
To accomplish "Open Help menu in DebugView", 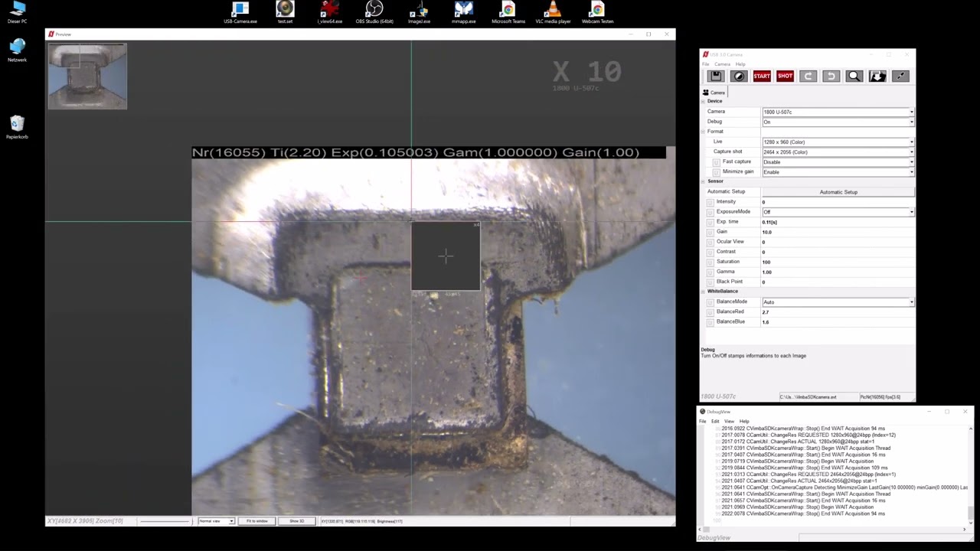I will 744,422.
